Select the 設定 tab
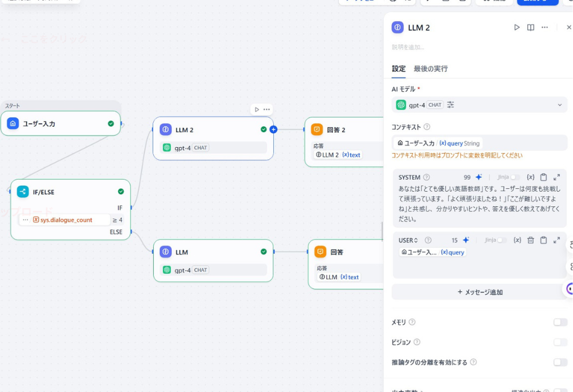The image size is (573, 392). pyautogui.click(x=399, y=69)
